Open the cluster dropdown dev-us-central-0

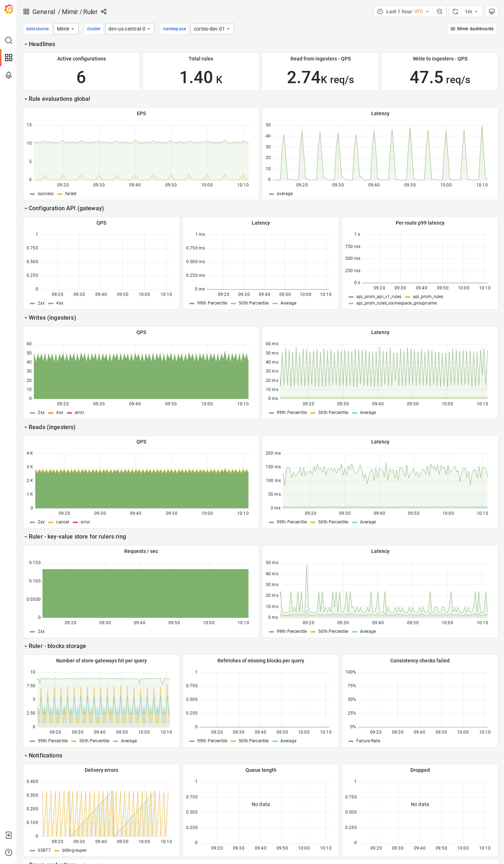click(130, 29)
